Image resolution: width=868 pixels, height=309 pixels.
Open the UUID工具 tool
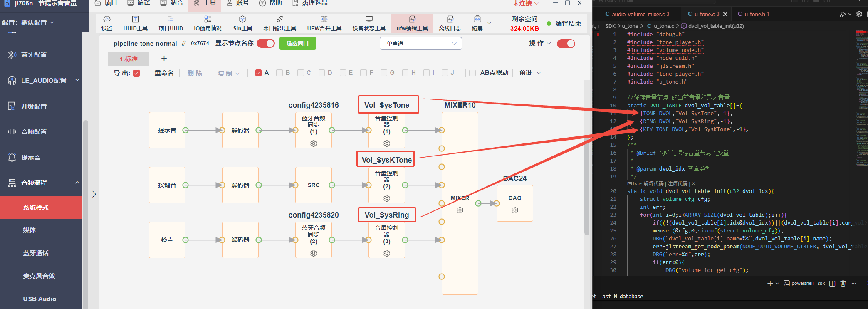click(136, 24)
